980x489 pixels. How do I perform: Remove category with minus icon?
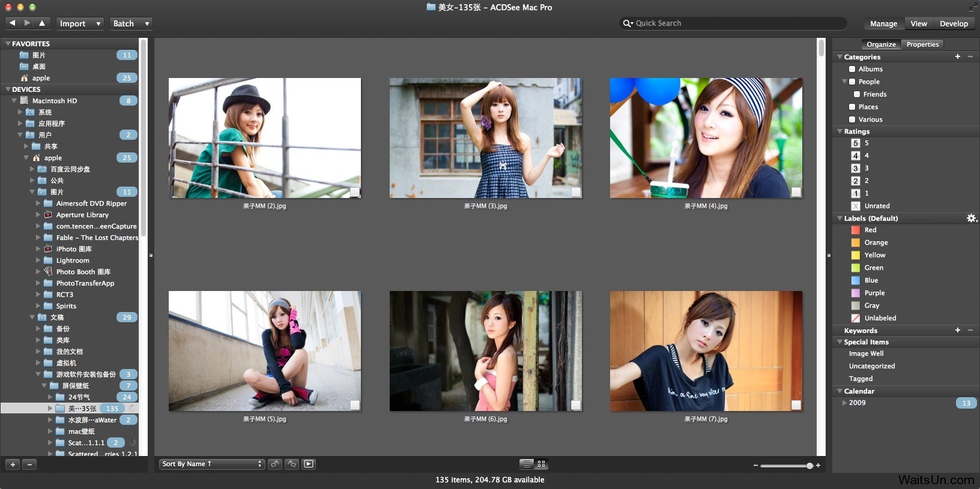coord(970,56)
